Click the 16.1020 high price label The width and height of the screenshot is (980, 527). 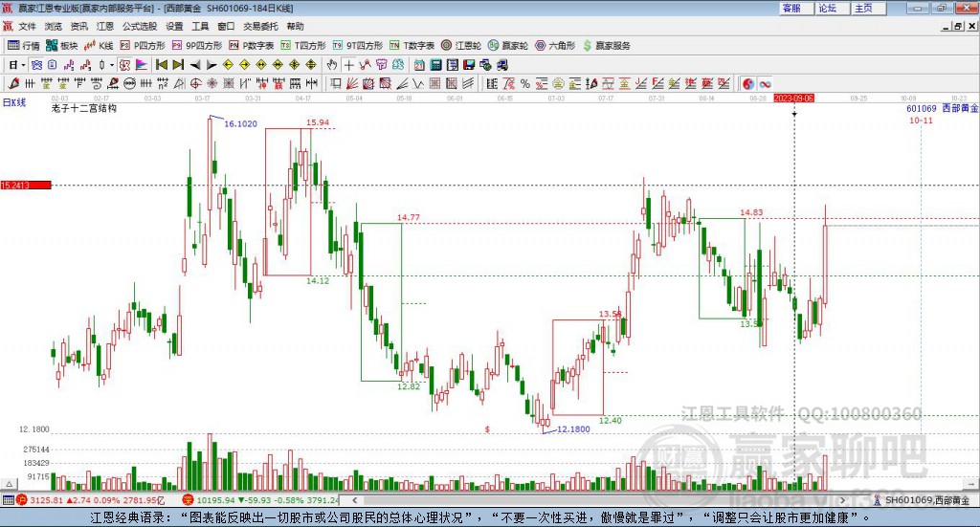pos(240,124)
